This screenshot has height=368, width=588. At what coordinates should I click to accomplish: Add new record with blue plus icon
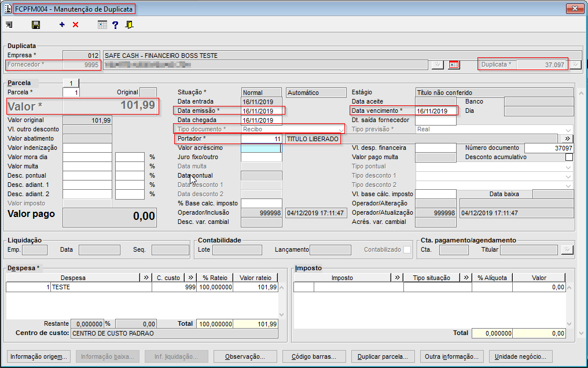(62, 25)
